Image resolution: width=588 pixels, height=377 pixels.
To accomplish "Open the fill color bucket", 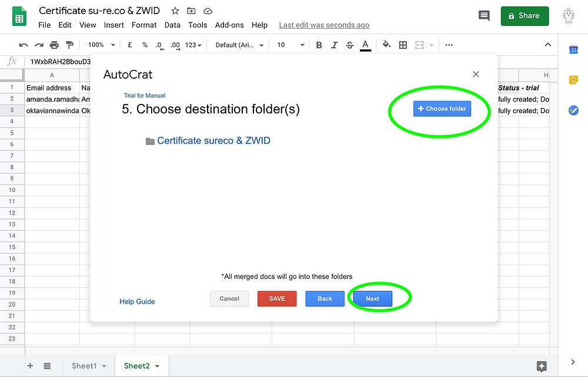I will [x=386, y=45].
